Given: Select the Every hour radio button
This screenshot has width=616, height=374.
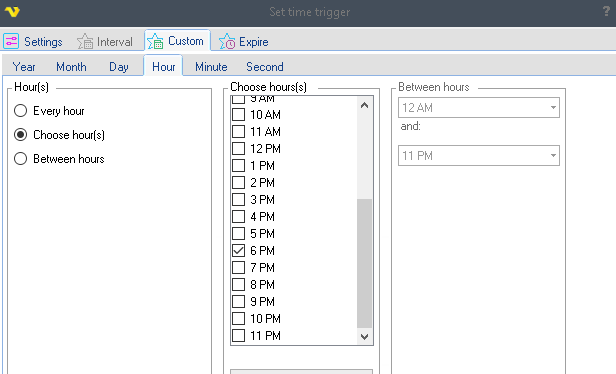Looking at the screenshot, I should point(20,111).
